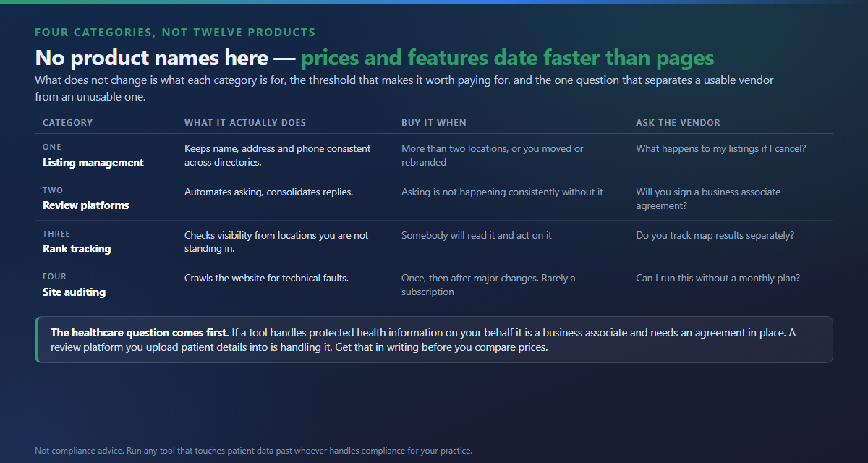The height and width of the screenshot is (463, 868).
Task: Click 'Somebody will read it and act on it'
Action: (x=477, y=235)
